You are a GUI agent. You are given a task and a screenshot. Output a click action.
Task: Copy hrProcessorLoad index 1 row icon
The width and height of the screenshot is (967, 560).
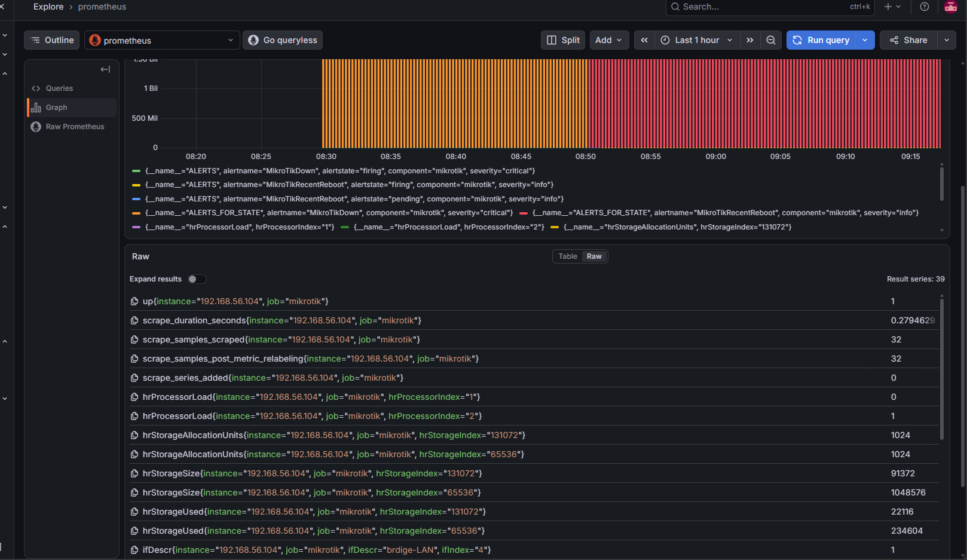point(134,397)
